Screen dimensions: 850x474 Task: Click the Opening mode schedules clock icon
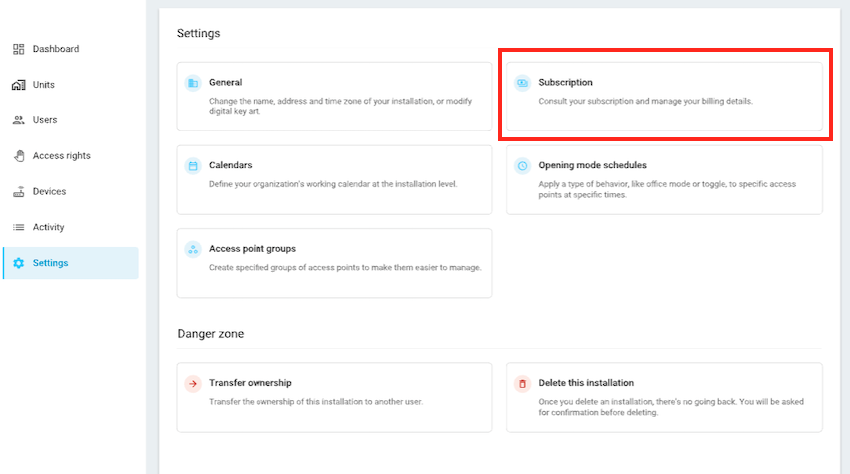[x=522, y=165]
